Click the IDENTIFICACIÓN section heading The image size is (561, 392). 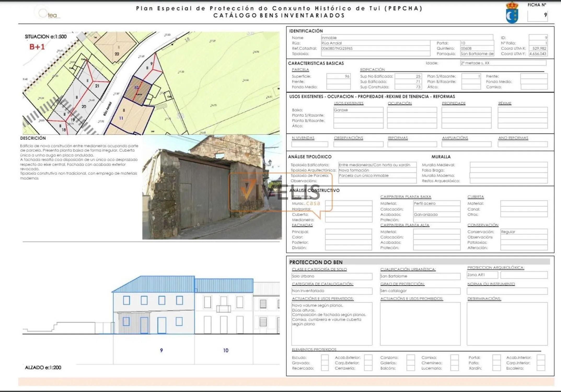306,31
